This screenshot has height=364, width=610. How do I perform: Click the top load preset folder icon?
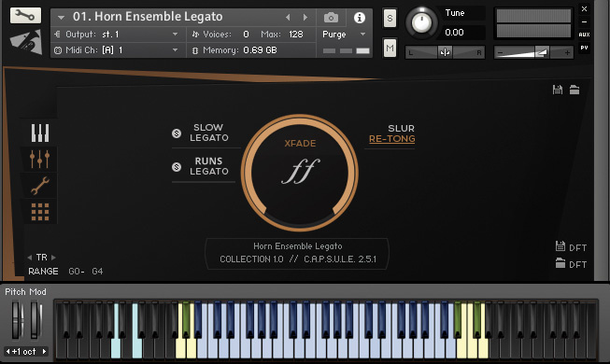point(575,90)
